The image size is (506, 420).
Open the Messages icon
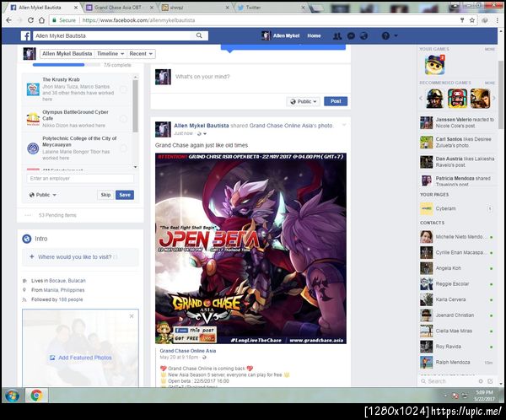(351, 35)
